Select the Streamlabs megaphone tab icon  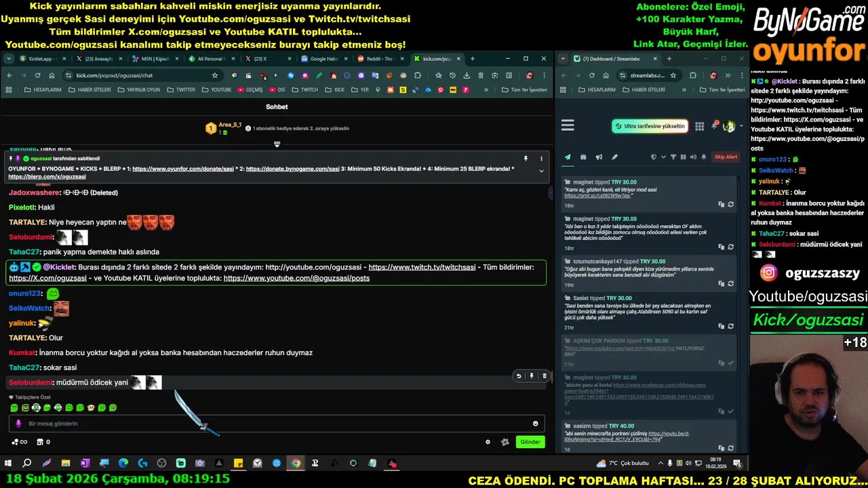click(599, 157)
